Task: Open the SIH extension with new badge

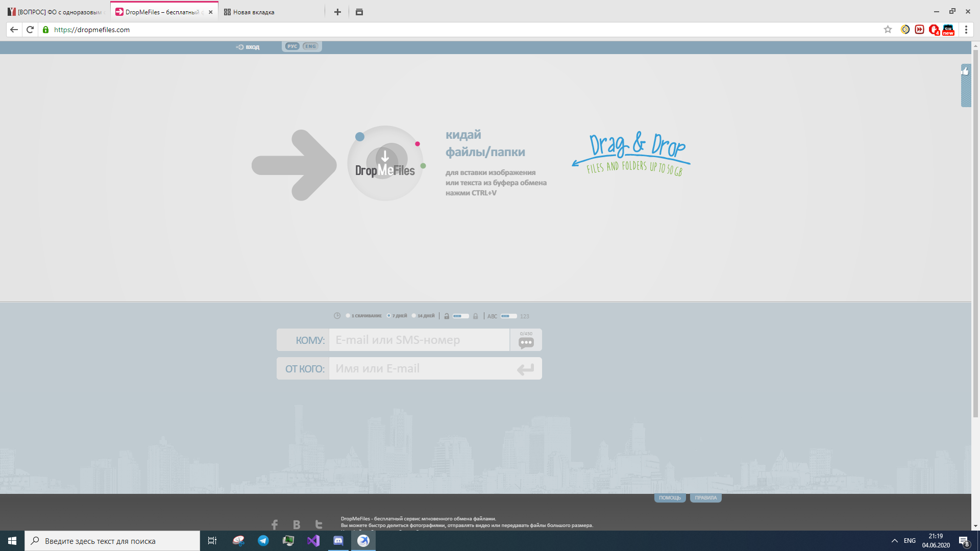Action: click(x=948, y=30)
